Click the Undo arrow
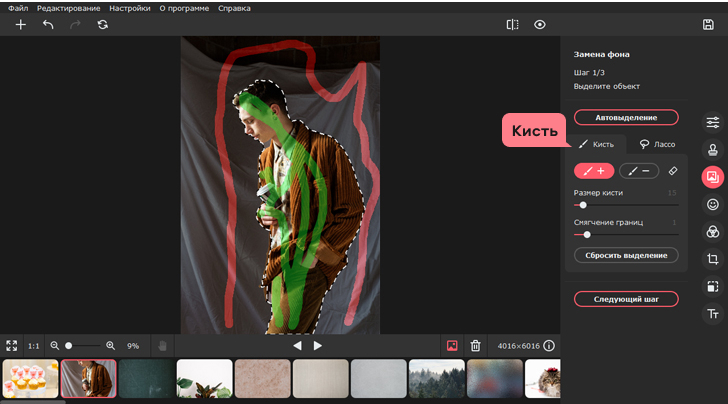Viewport: 728px width, 404px height. 48,24
